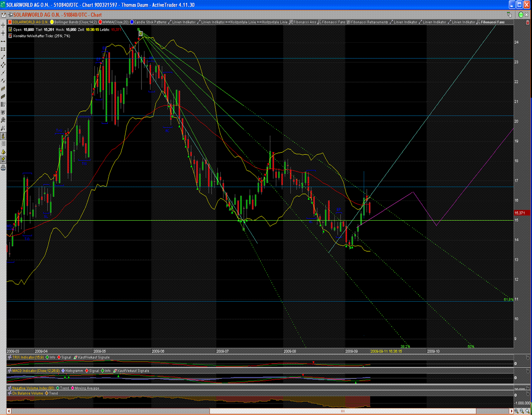The image size is (532, 415).
Task: Click Korrektur fehlerhafter Ticks filter label
Action: click(41, 36)
